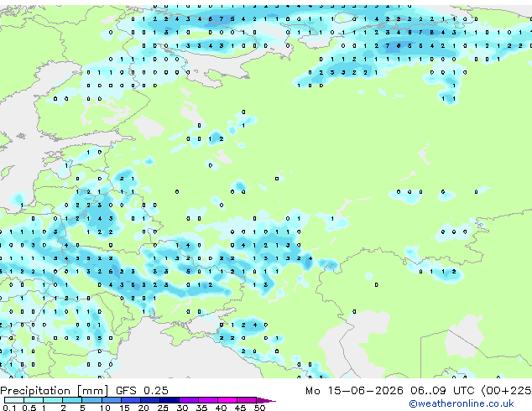Click the '06..09 UTC' time label
The height and width of the screenshot is (411, 532).
(x=442, y=391)
